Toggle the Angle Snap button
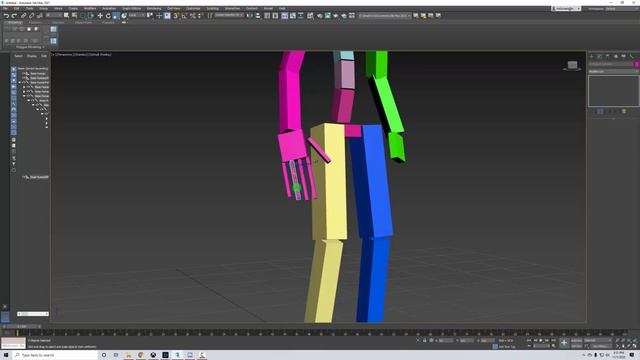640x360 pixels. [x=184, y=16]
